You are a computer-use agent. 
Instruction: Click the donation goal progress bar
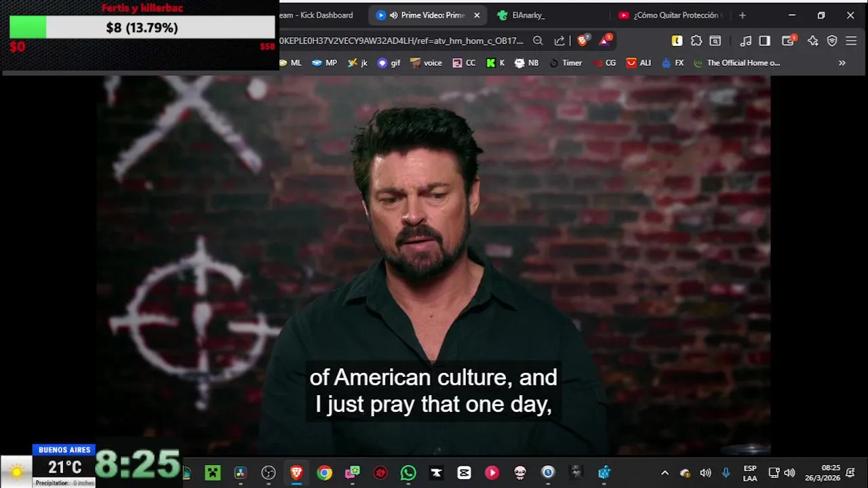[142, 27]
